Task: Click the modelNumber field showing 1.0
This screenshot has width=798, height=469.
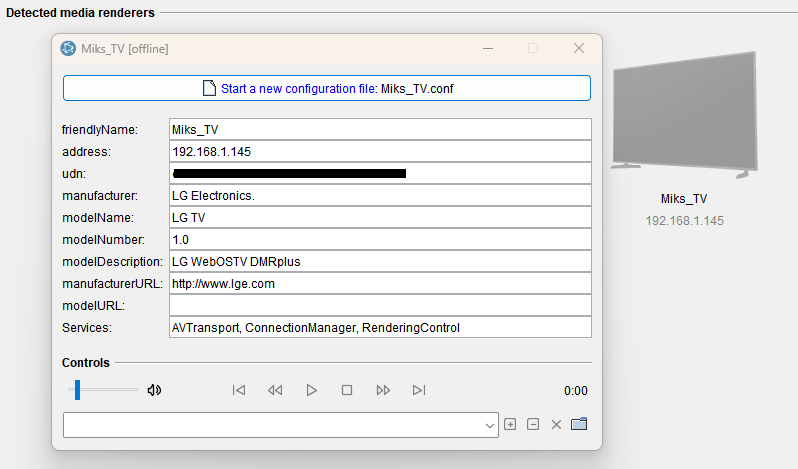Action: point(380,240)
